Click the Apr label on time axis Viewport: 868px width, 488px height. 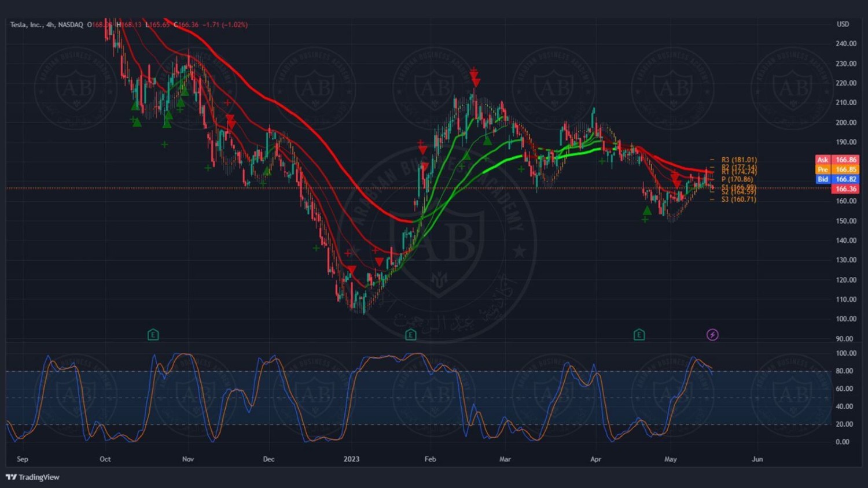point(595,459)
